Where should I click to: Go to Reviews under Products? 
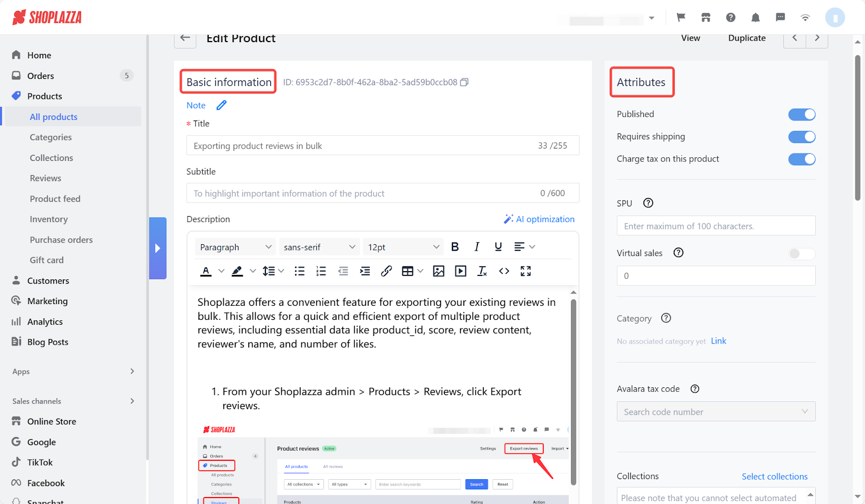pyautogui.click(x=45, y=178)
